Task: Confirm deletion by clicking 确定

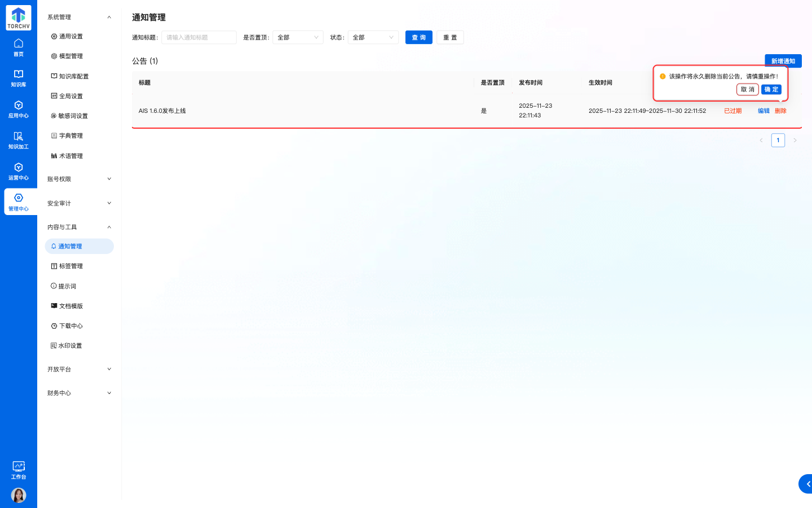Action: pos(770,89)
